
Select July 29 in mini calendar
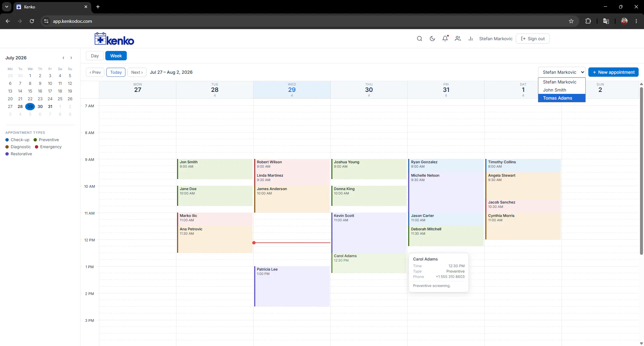tap(30, 106)
